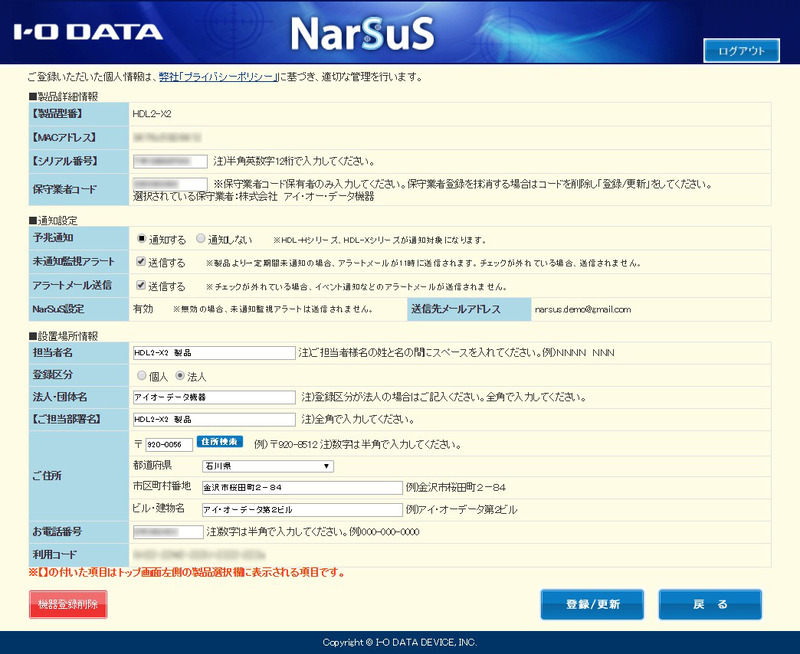Click the 有効 NarSuS設定 value

pos(143,309)
